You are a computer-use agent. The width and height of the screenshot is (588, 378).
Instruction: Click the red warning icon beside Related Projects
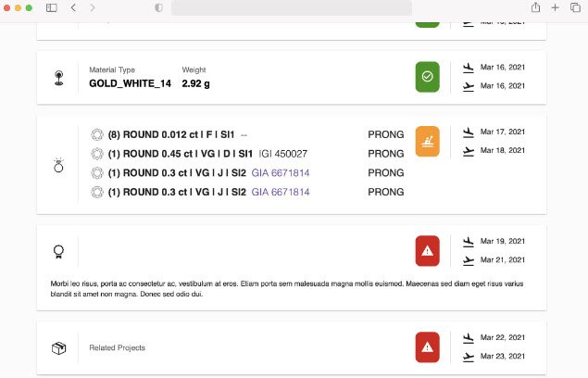(x=427, y=347)
